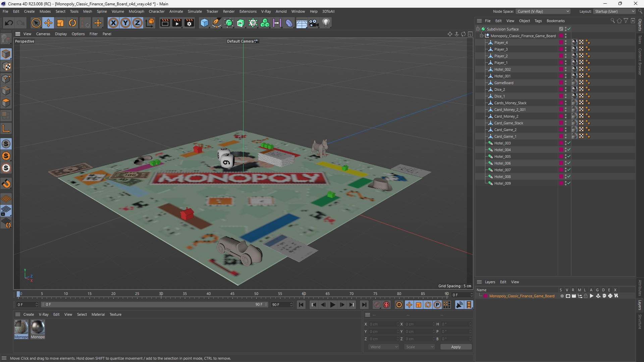Open the Deformer (Bend) icon
Screen dimensions: 644x362
(x=289, y=23)
